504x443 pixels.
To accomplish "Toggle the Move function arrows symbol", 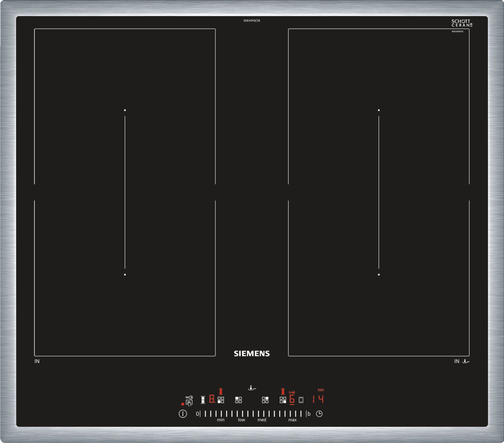I will coord(301,400).
